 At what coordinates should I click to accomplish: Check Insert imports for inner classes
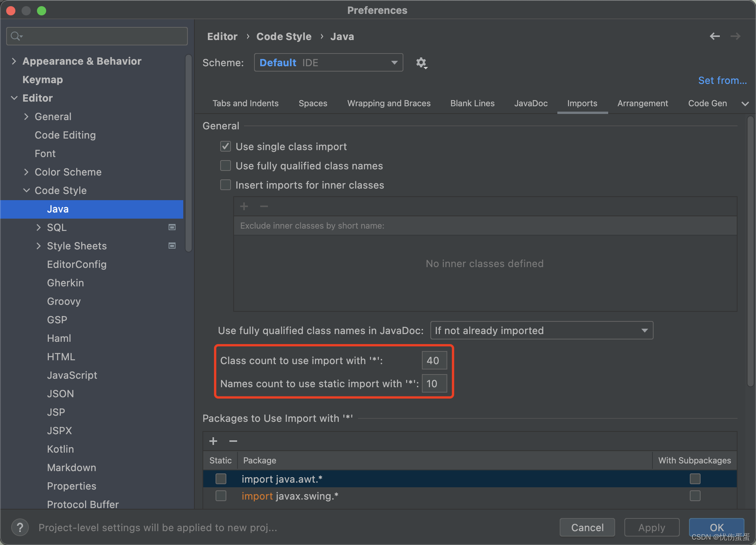click(226, 185)
